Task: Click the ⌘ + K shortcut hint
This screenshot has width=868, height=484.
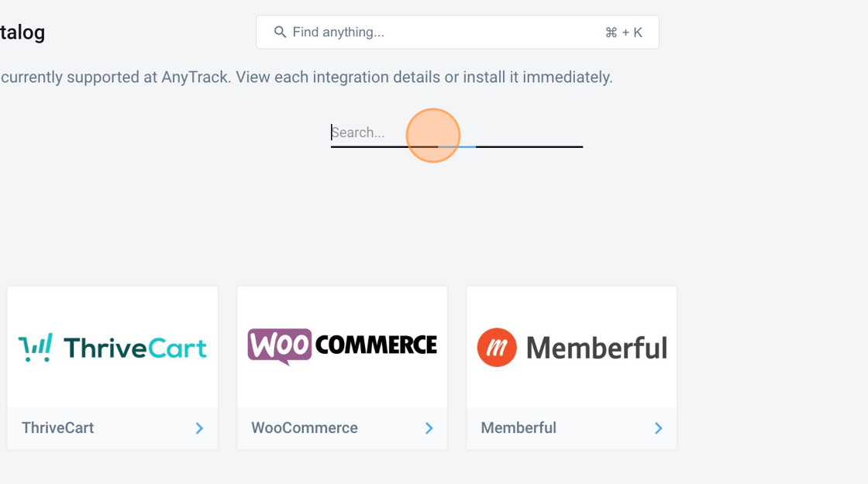Action: tap(623, 33)
